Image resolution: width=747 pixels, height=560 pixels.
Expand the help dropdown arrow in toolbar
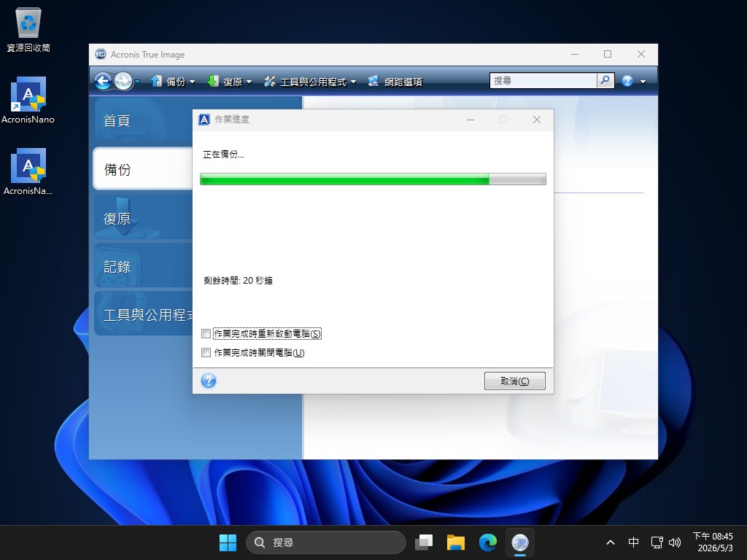tap(643, 82)
